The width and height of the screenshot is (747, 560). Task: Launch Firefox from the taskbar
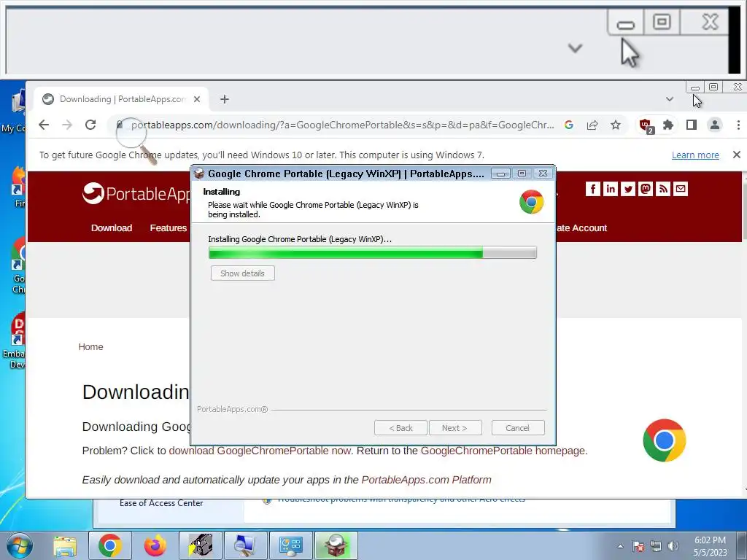pyautogui.click(x=155, y=545)
